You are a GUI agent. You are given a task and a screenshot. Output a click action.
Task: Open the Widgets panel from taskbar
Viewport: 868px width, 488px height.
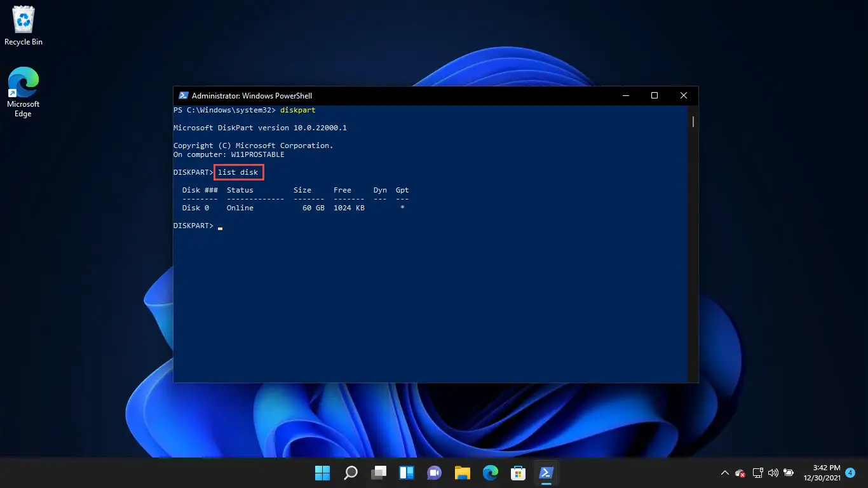tap(407, 473)
